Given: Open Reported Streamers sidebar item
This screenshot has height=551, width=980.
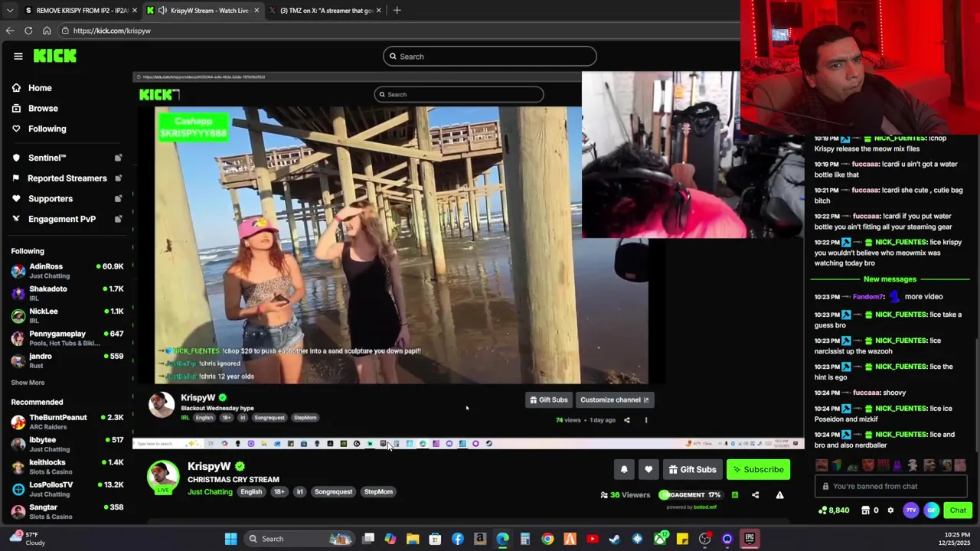Looking at the screenshot, I should click(x=67, y=178).
